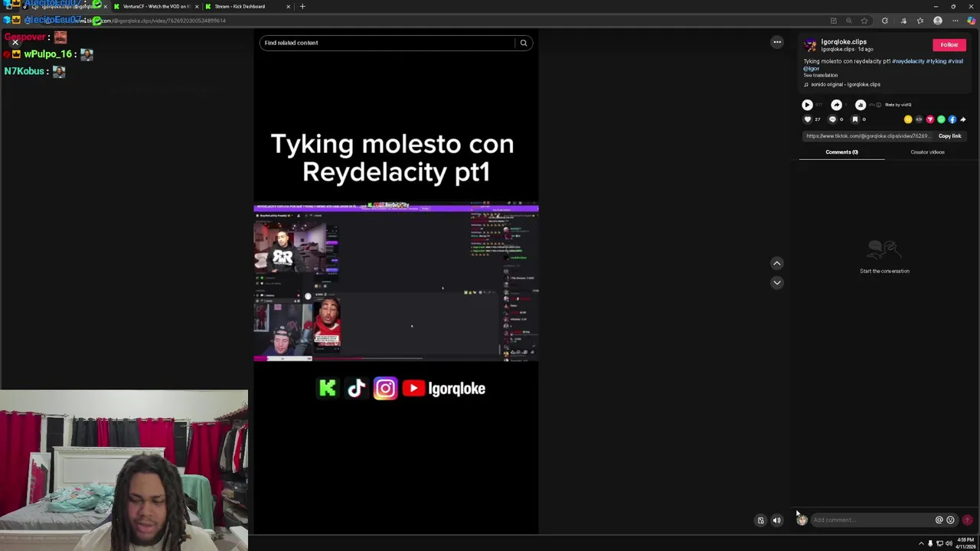Click the embed code share icon
This screenshot has height=551, width=980.
coord(919,119)
